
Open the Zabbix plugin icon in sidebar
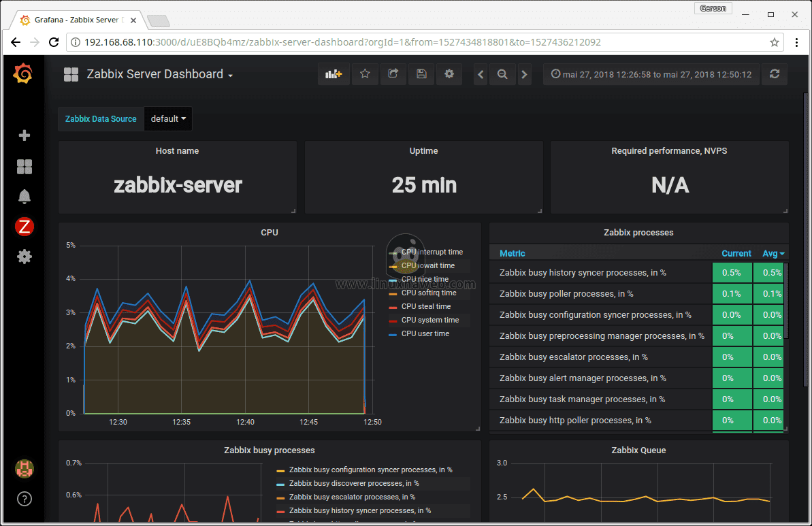[x=25, y=227]
